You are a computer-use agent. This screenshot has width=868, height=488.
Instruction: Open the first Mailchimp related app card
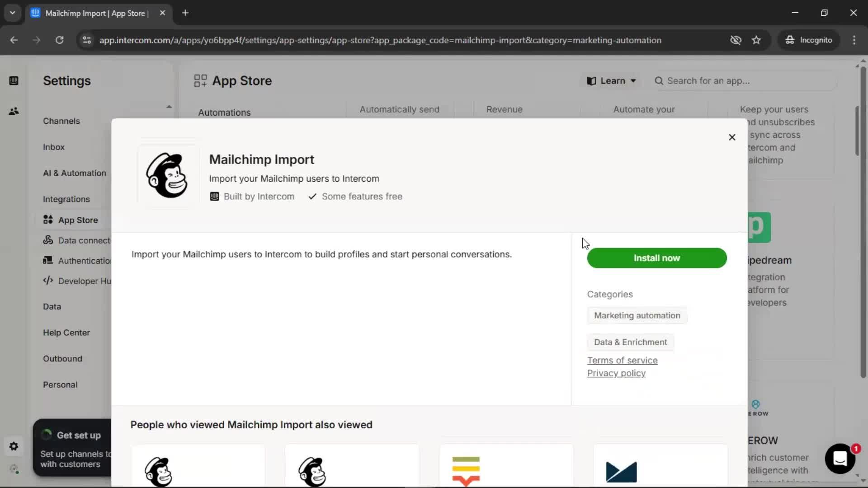198,466
